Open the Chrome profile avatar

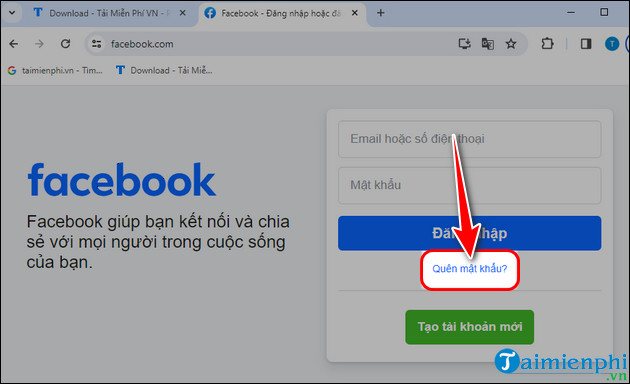(x=612, y=44)
